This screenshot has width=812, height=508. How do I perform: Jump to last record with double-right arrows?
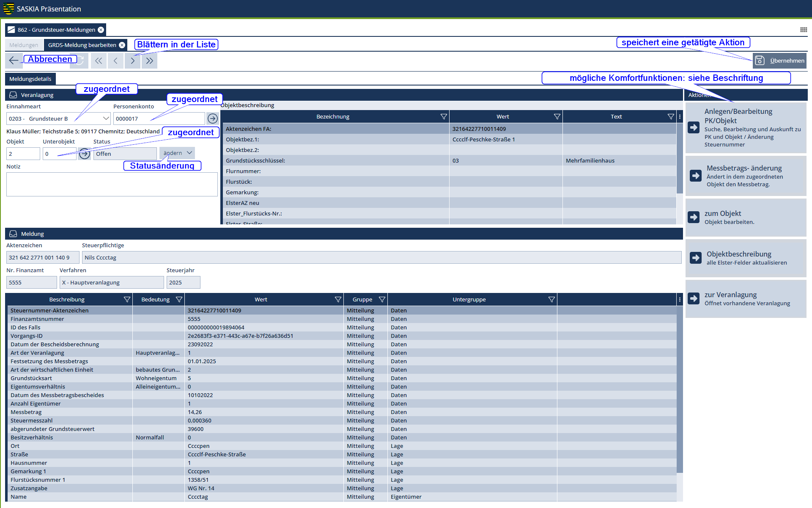149,61
